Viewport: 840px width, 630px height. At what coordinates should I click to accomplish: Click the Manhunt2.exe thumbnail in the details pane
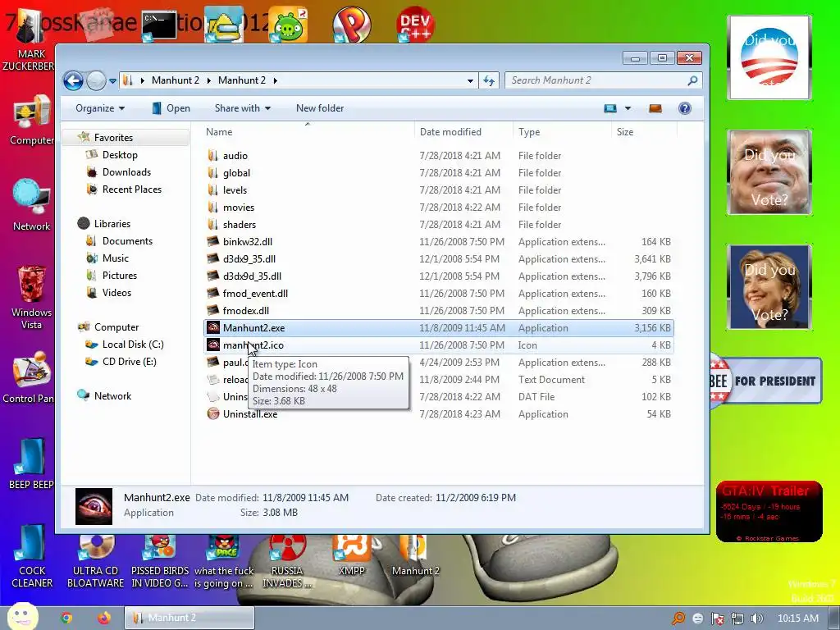coord(94,505)
